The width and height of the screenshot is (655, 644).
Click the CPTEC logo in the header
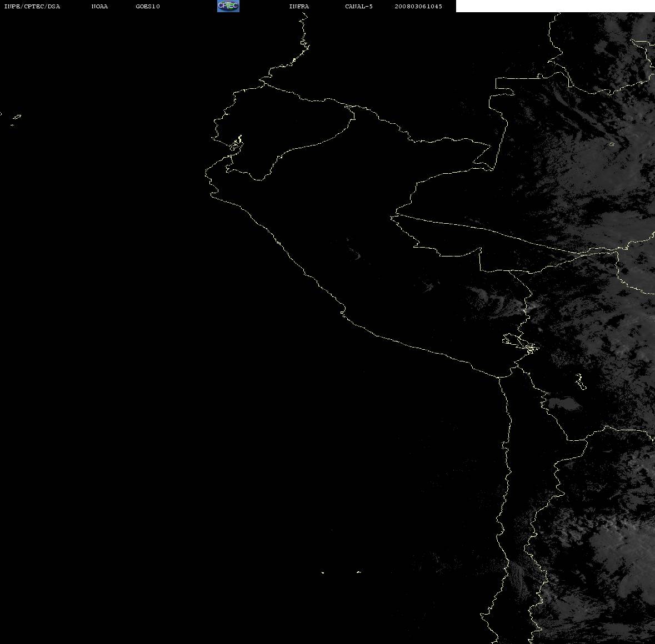pos(228,6)
